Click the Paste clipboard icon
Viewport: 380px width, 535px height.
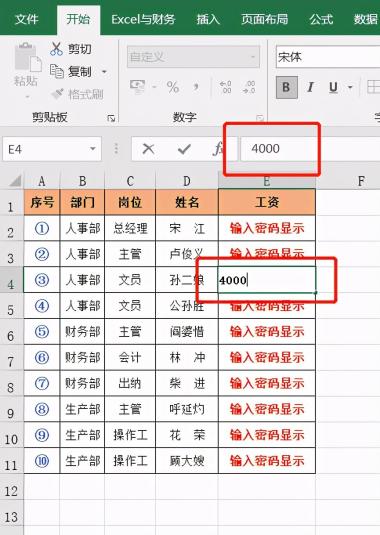[27, 57]
